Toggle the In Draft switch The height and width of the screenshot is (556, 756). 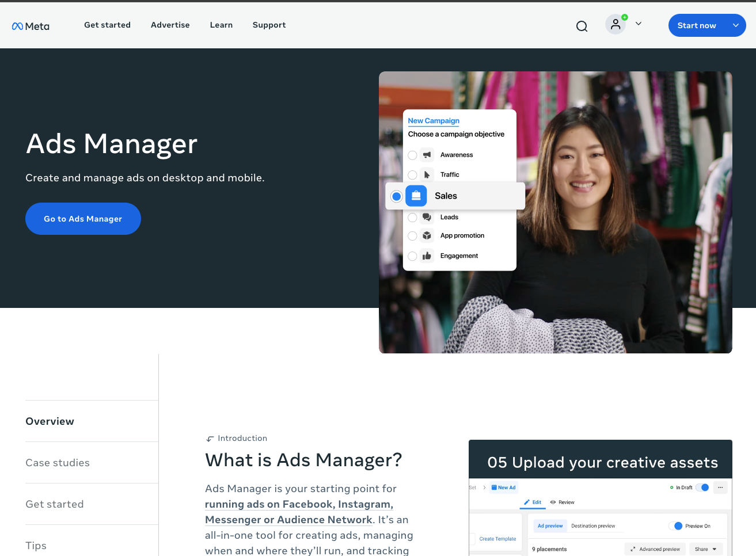coord(702,488)
